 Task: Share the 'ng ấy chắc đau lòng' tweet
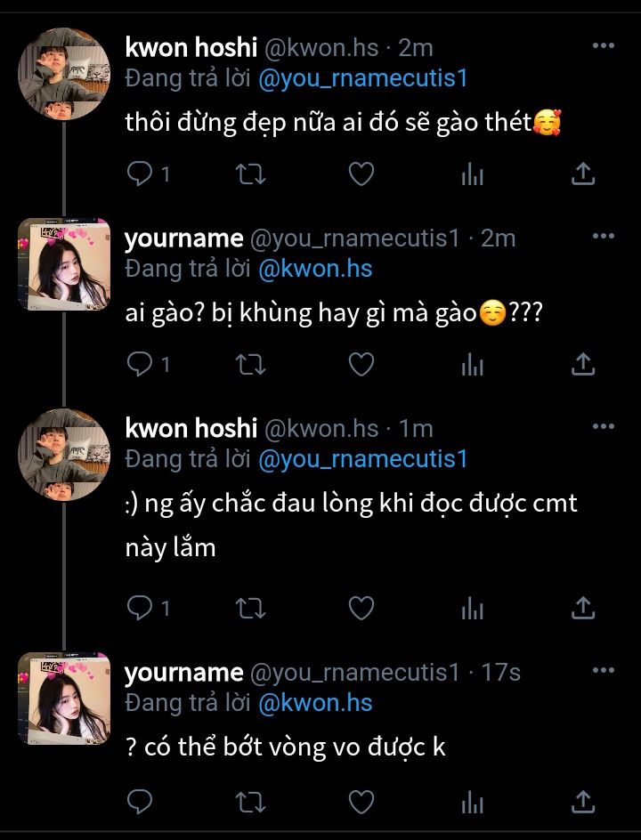[582, 608]
